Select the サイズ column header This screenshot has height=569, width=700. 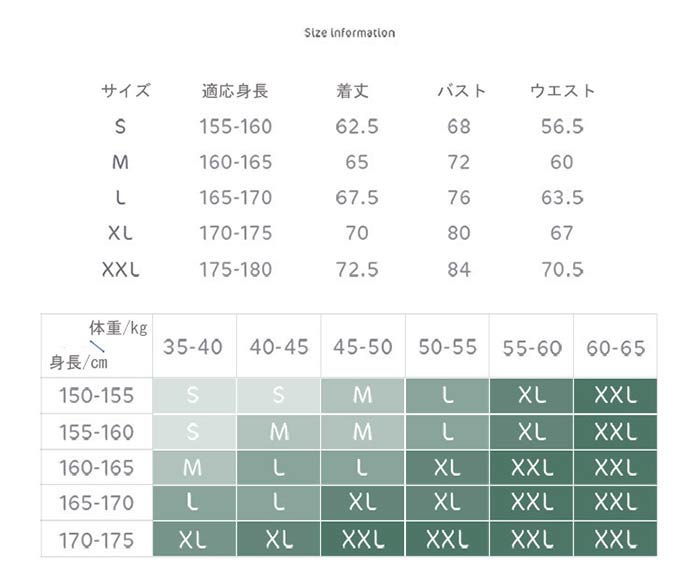126,91
